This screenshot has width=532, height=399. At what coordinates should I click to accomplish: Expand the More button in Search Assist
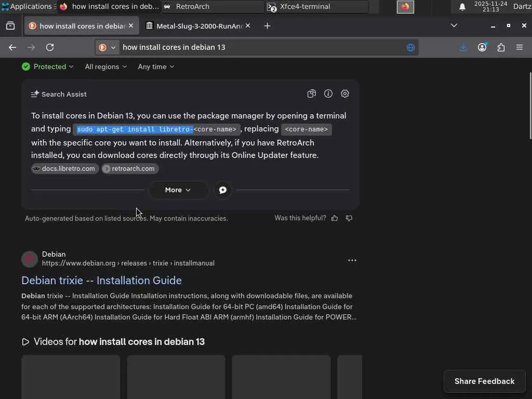(178, 190)
